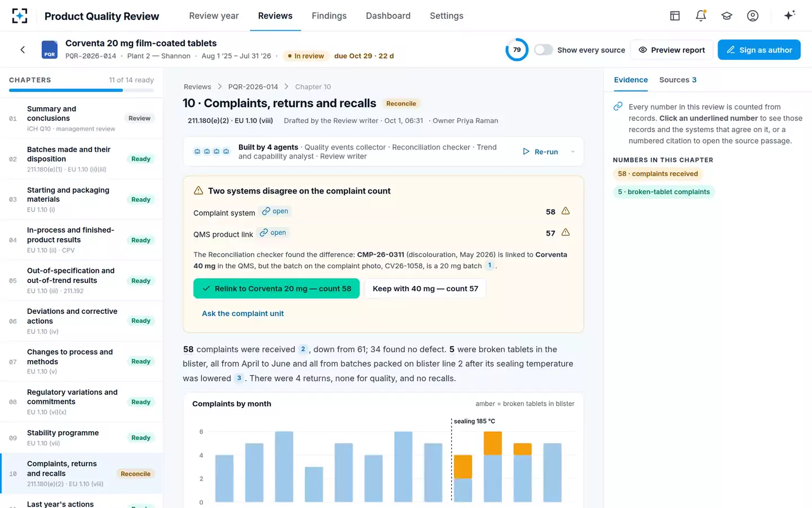Open the graduation cap learning icon
This screenshot has width=812, height=508.
(x=727, y=16)
